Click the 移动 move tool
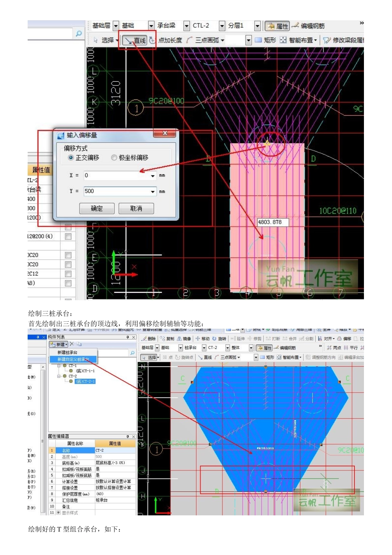 coord(203,339)
